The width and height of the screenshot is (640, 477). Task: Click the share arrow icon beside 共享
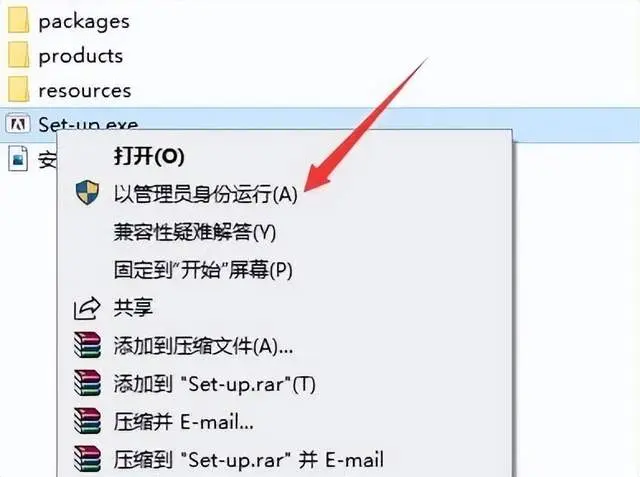tap(87, 308)
